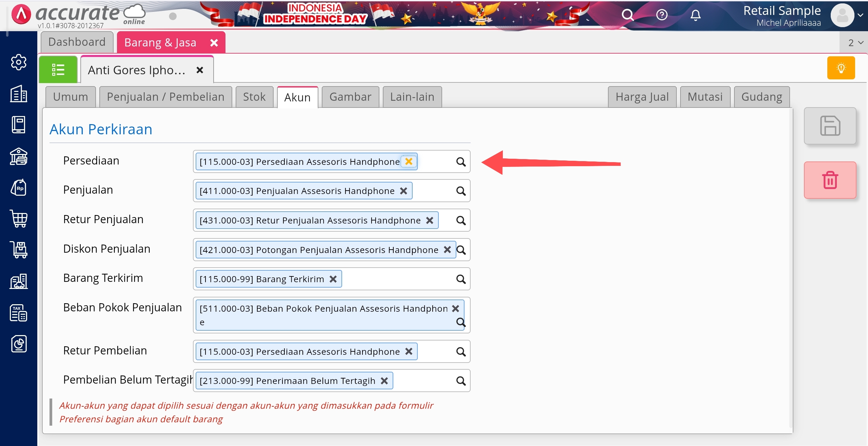Click the help question mark icon
This screenshot has width=868, height=446.
pos(662,15)
